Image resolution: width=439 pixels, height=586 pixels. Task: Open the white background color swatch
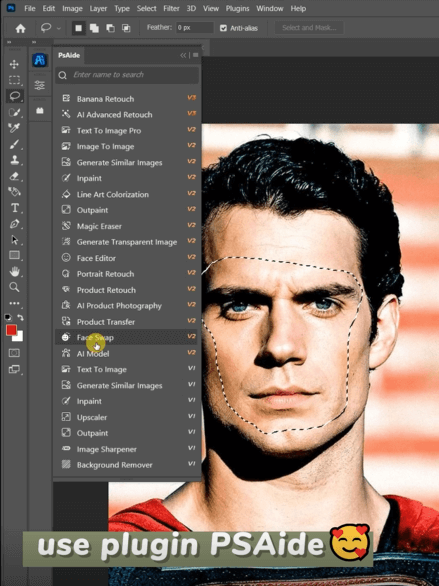(19, 337)
